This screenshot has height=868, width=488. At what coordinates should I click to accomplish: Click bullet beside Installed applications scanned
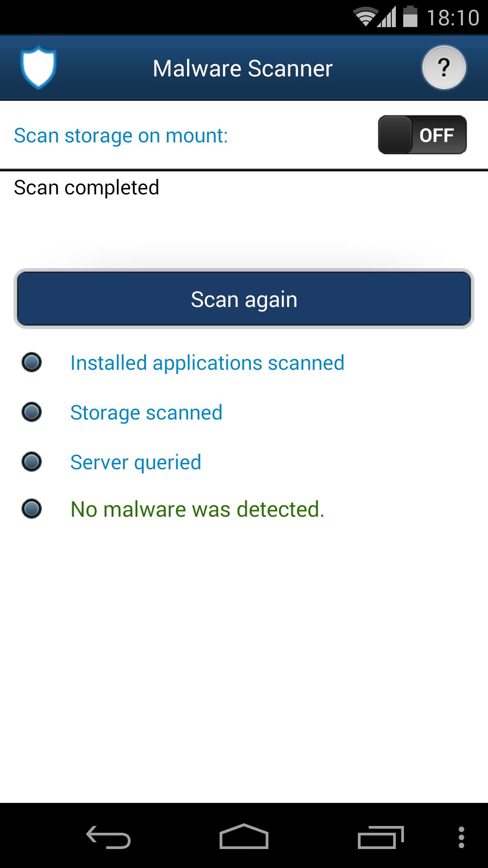[x=32, y=362]
